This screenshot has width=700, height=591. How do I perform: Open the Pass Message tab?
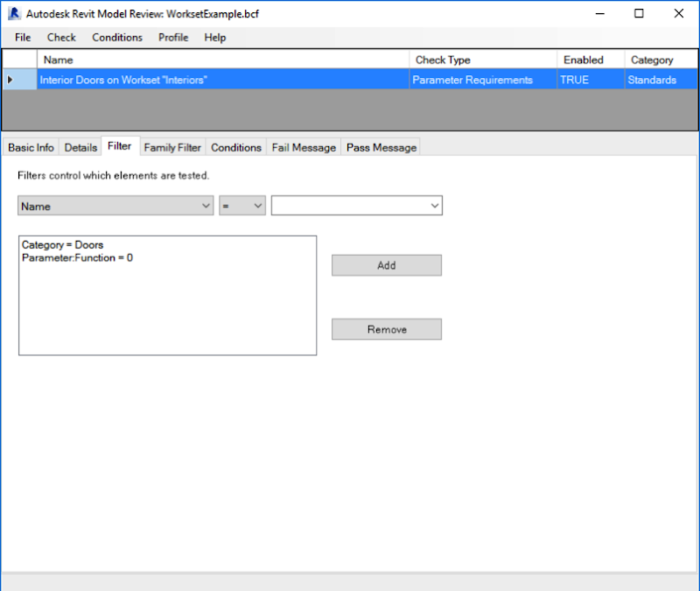tap(381, 147)
